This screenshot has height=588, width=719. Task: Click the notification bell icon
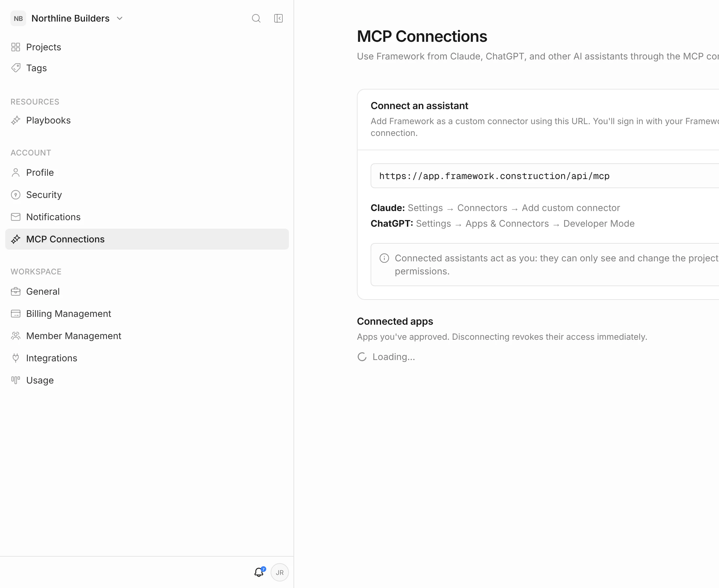click(x=259, y=572)
